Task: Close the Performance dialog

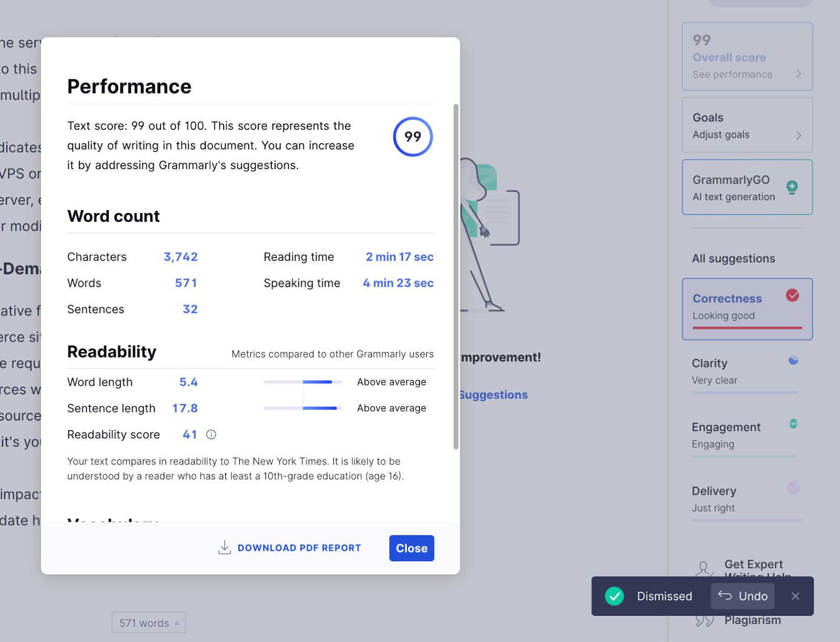Action: point(412,548)
